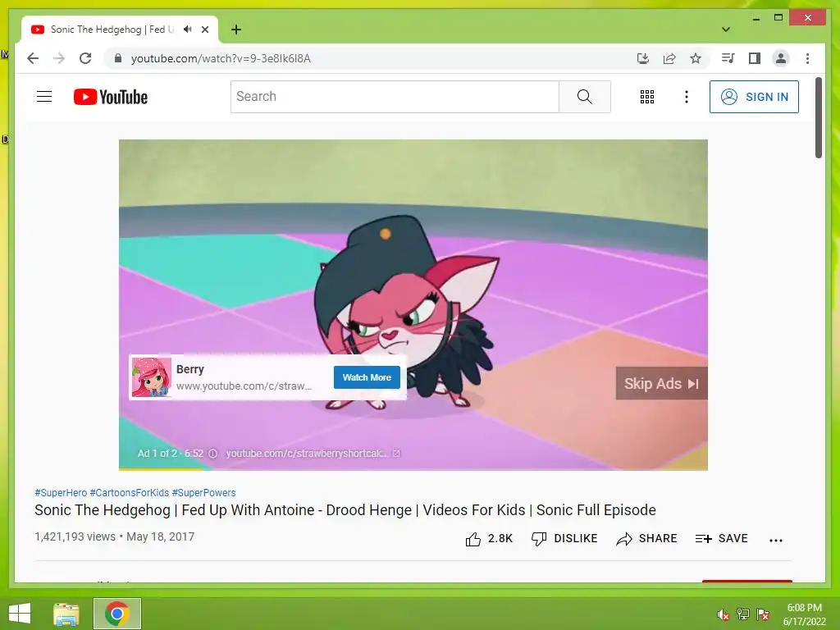Image resolution: width=840 pixels, height=630 pixels.
Task: Open File Explorer from taskbar
Action: click(x=66, y=614)
